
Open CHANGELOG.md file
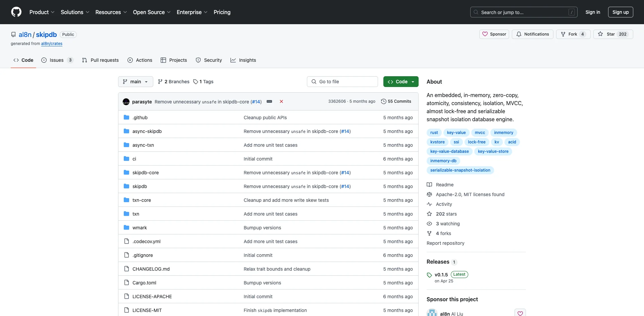(x=151, y=269)
